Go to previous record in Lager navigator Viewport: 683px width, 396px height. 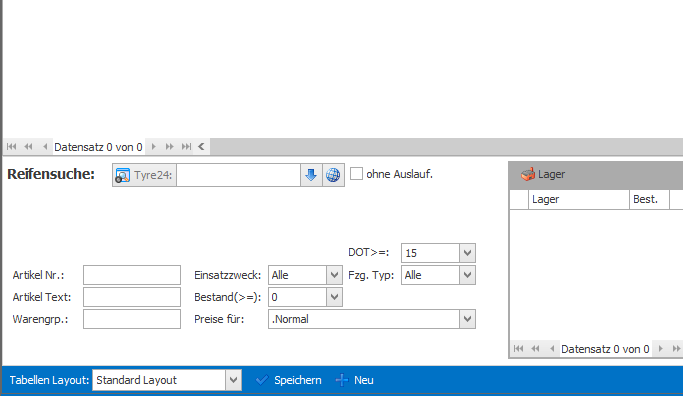pos(552,349)
